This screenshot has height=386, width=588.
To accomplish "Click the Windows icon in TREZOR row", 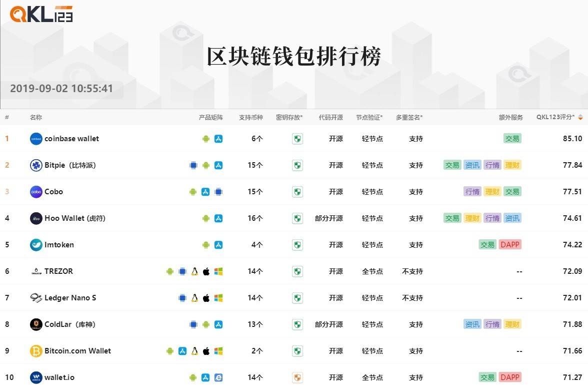I will [x=218, y=271].
